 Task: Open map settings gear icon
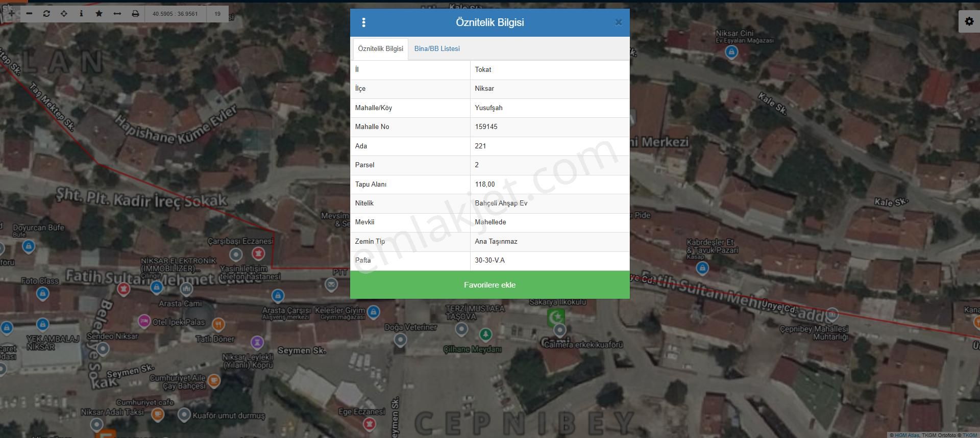969,21
